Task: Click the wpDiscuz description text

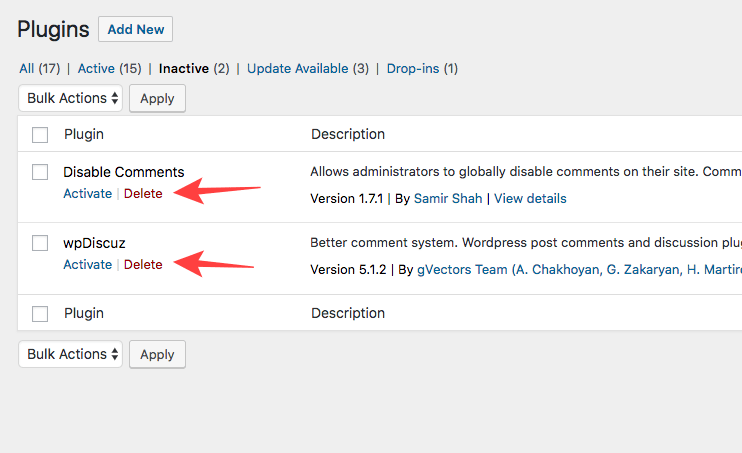Action: click(x=526, y=242)
